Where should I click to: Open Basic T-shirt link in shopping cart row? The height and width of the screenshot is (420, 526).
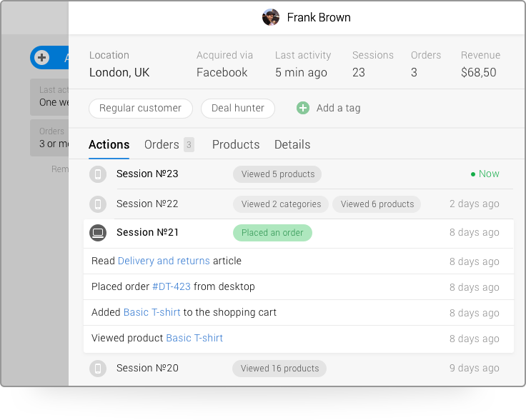click(152, 313)
